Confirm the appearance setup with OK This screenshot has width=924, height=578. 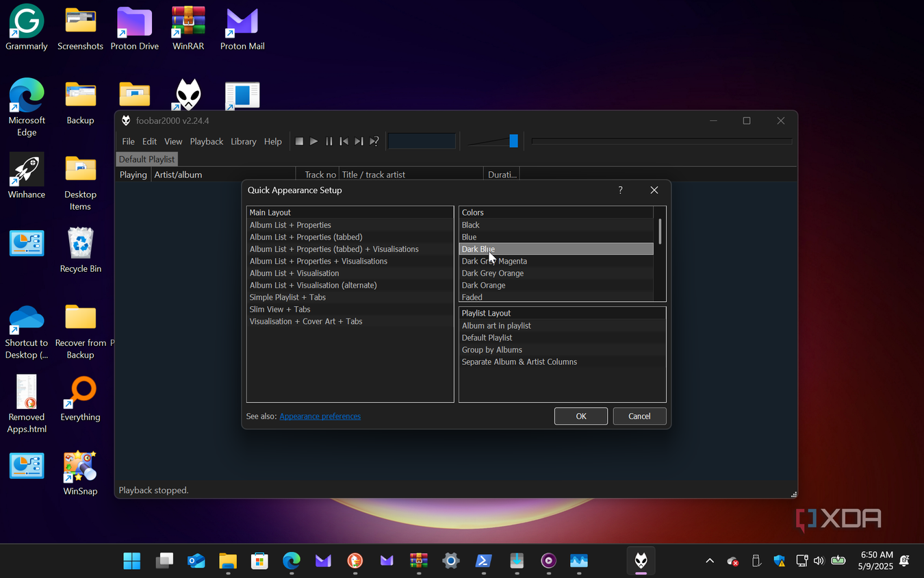(581, 416)
